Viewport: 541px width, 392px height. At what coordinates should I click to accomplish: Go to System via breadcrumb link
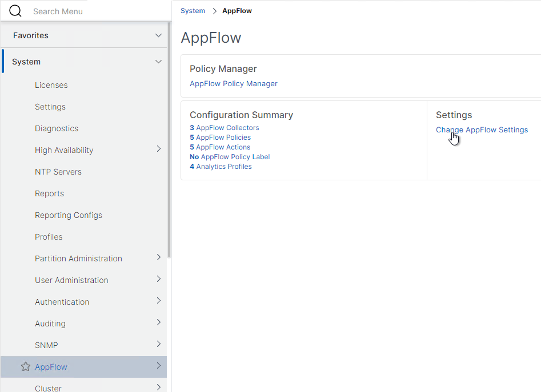point(193,11)
